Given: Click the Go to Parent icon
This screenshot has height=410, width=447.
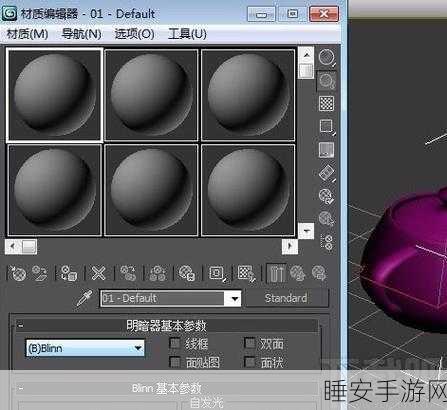Looking at the screenshot, I should (x=298, y=273).
